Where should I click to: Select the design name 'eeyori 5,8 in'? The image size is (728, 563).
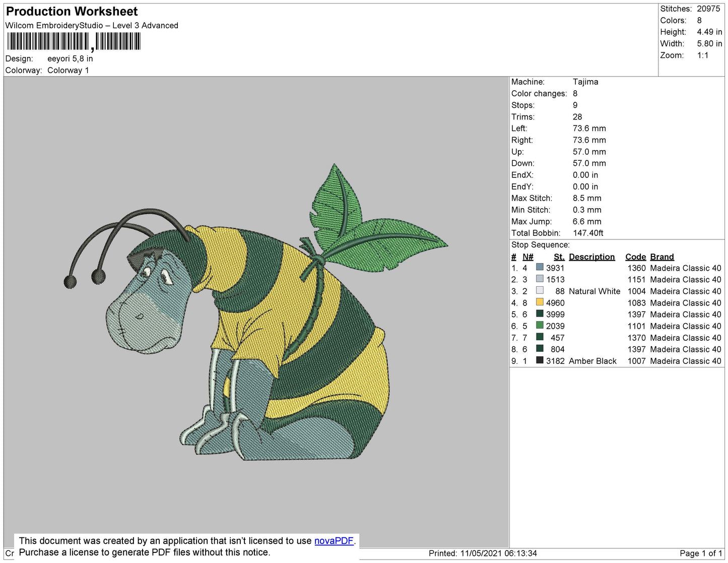(x=70, y=59)
